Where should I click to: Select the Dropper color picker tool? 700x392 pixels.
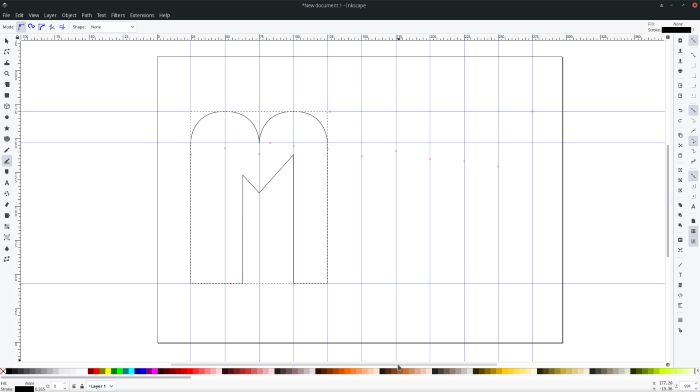click(x=7, y=248)
